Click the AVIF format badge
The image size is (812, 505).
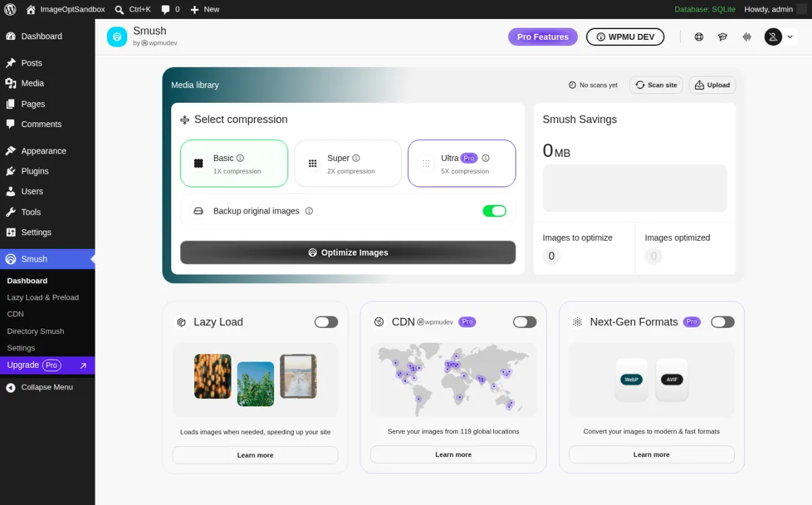point(672,379)
